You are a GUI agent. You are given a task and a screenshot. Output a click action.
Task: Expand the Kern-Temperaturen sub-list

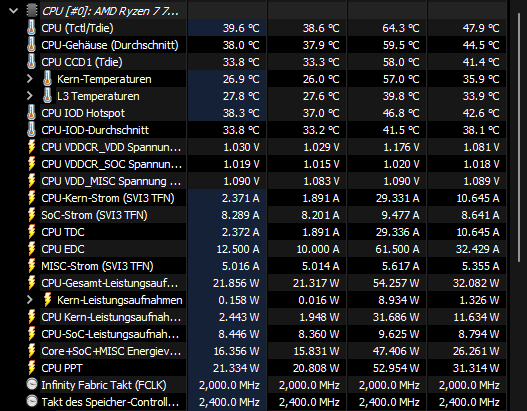[30, 79]
